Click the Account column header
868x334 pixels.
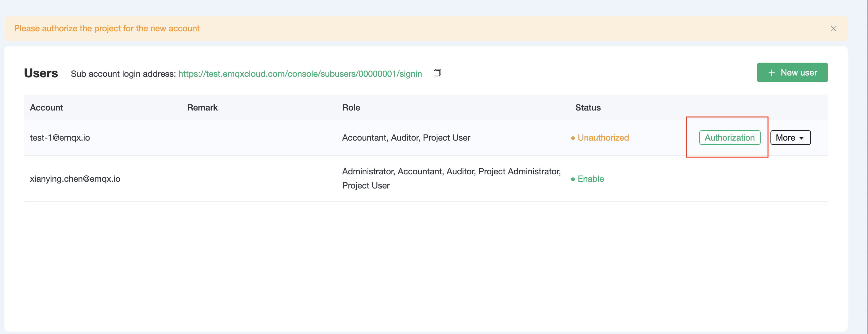point(47,108)
